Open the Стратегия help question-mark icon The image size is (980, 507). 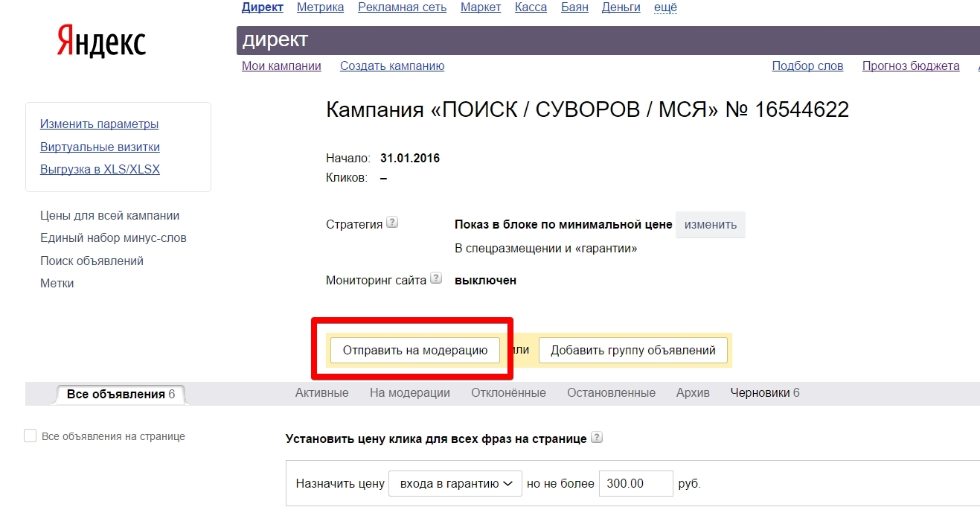coord(392,223)
